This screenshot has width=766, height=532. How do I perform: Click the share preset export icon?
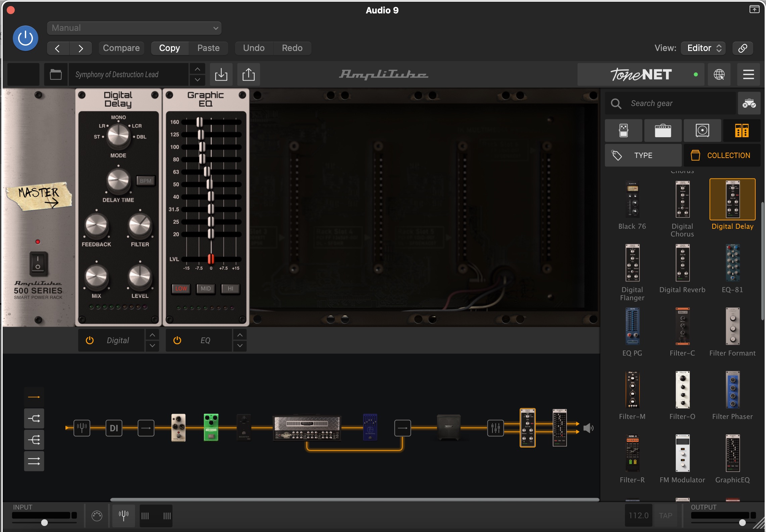(x=248, y=74)
